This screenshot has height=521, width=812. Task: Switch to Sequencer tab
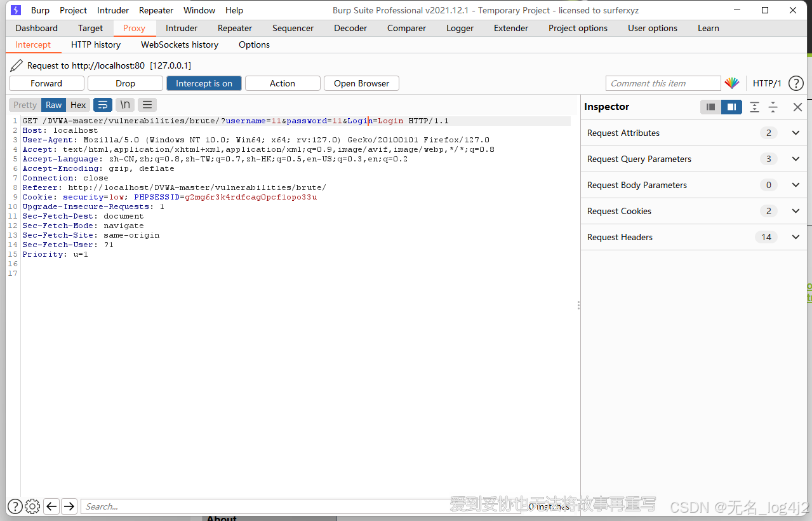[293, 28]
